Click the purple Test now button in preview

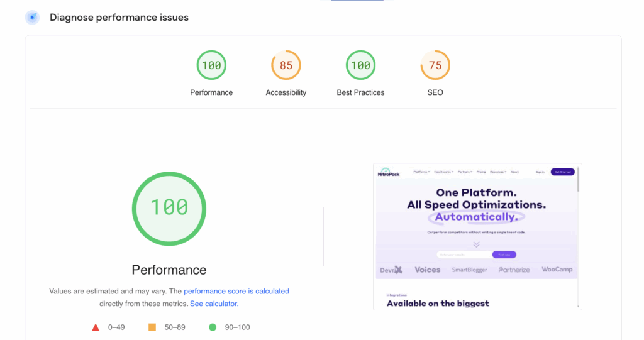(x=504, y=255)
